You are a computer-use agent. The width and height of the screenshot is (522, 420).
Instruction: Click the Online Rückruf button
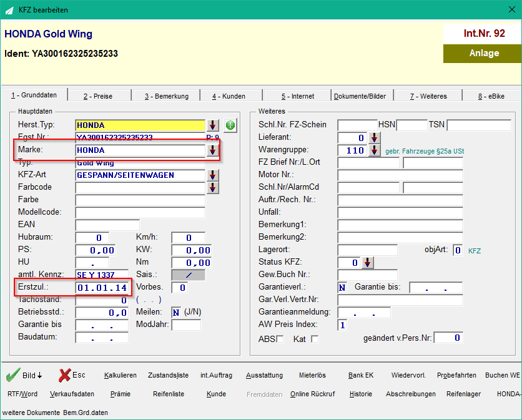click(x=312, y=394)
